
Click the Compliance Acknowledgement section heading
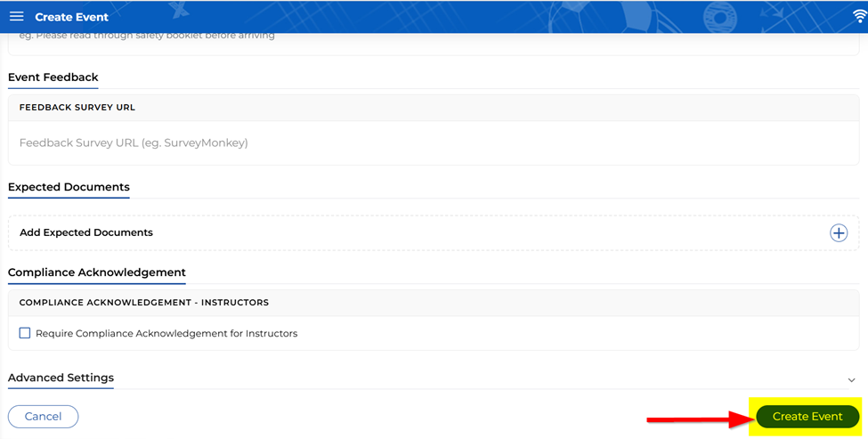point(96,272)
